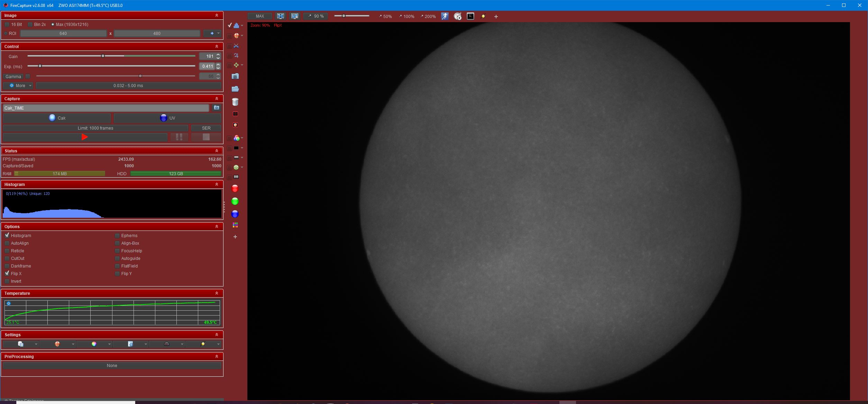Image resolution: width=868 pixels, height=404 pixels.
Task: Click the plus icon in top toolbar
Action: (496, 17)
